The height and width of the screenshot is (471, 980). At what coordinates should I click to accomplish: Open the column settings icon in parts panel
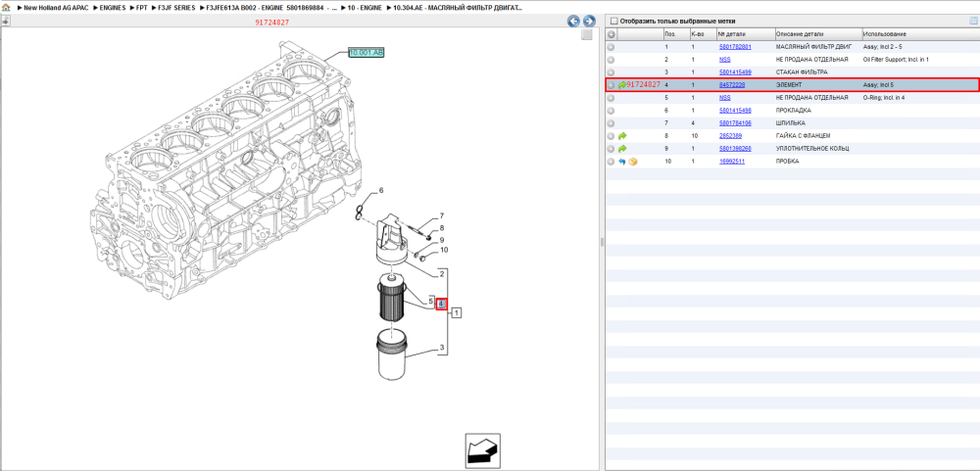pos(973,21)
